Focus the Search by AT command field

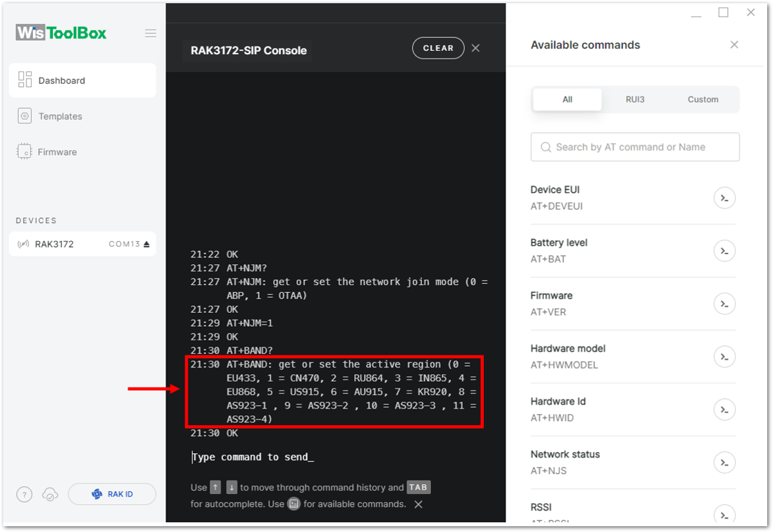[635, 147]
